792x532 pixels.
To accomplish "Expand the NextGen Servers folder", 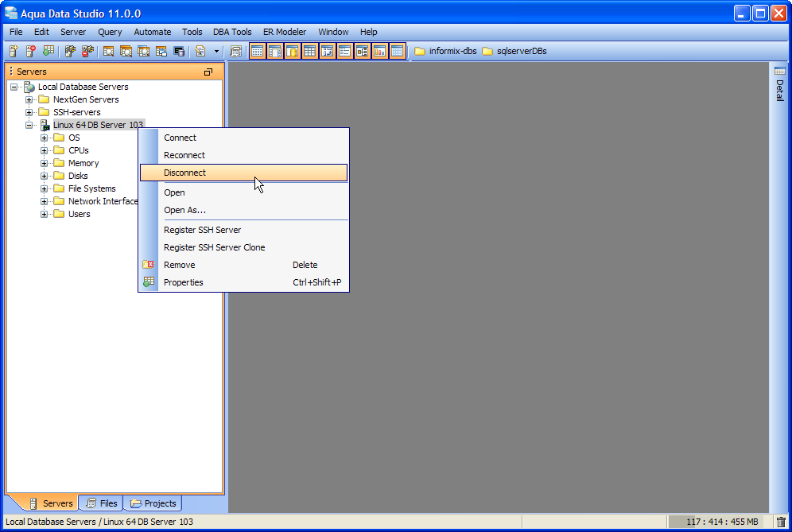I will click(29, 99).
